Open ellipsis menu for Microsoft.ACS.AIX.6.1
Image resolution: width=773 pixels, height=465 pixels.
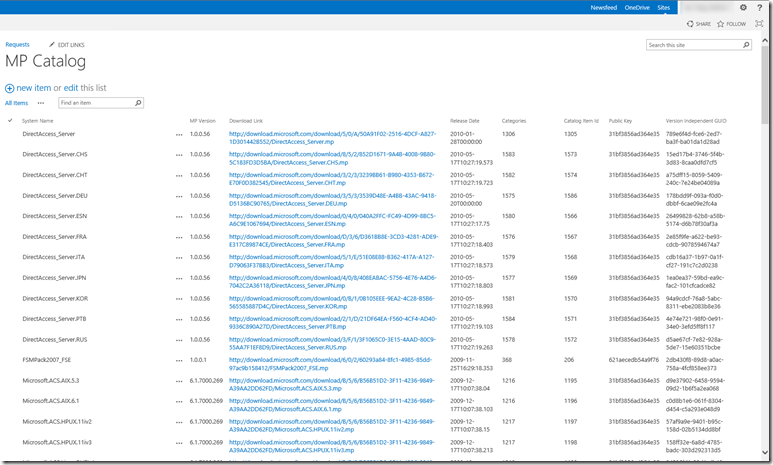[179, 401]
